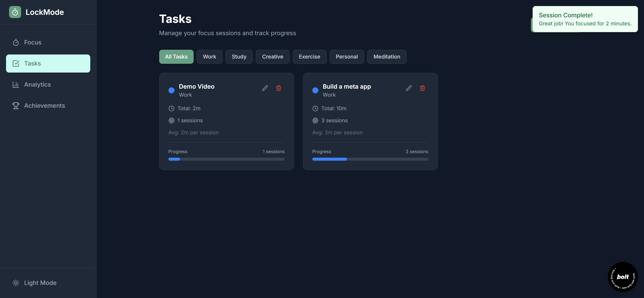Click trash icon on Build a meta app
The height and width of the screenshot is (298, 644).
(422, 88)
